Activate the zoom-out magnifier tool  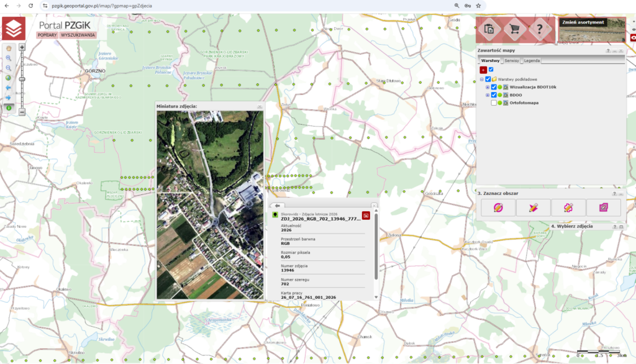[x=8, y=68]
